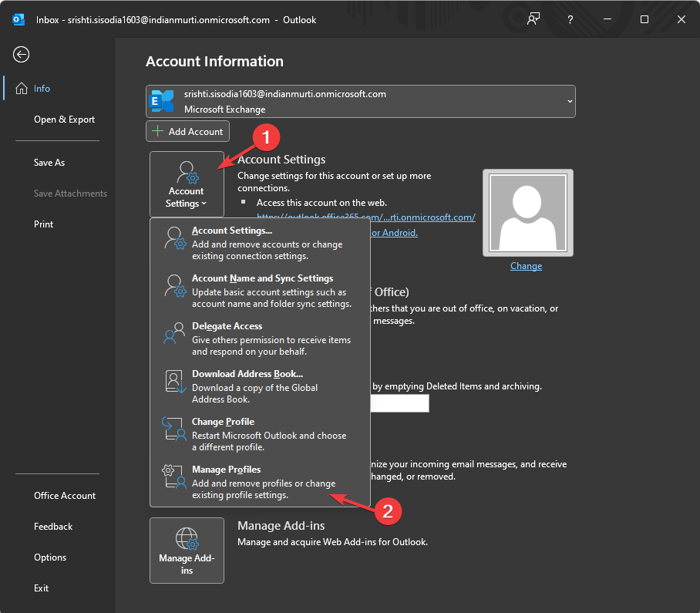Click the Manage Profiles gear icon
Image resolution: width=700 pixels, height=613 pixels.
[x=174, y=477]
